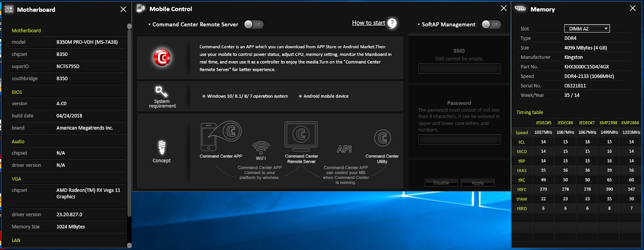The image size is (644, 250).
Task: Click driver version 23.20.827.0
Action: 69,215
